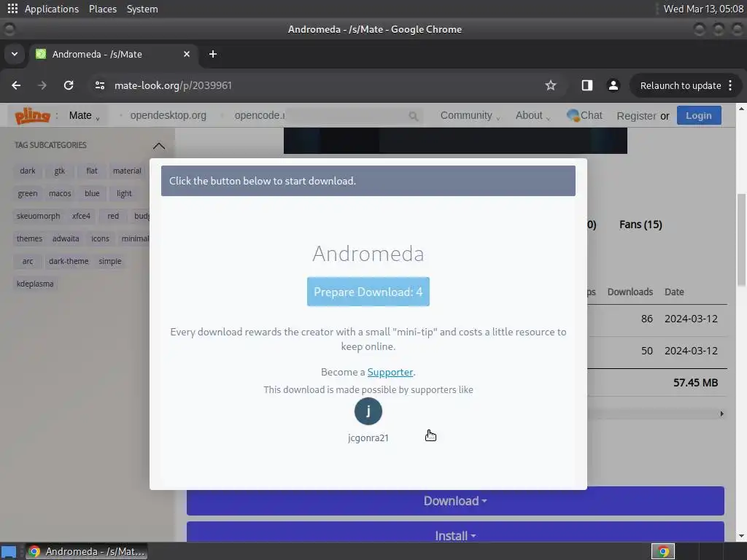Click supporter avatar jcgonra21
747x560 pixels.
pyautogui.click(x=368, y=411)
